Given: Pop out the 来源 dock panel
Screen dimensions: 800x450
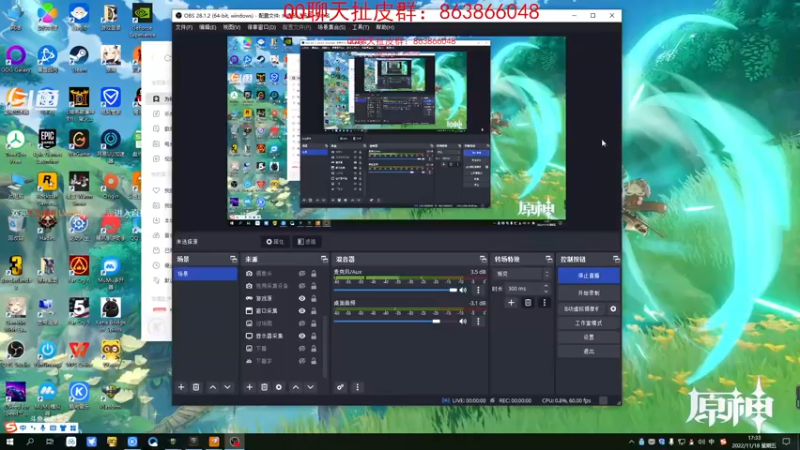Looking at the screenshot, I should 324,259.
